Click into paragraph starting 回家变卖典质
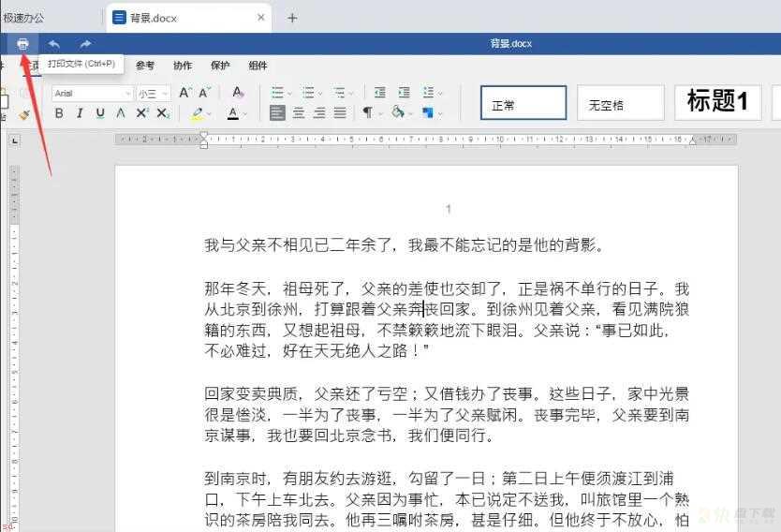781x532 pixels. (x=447, y=415)
